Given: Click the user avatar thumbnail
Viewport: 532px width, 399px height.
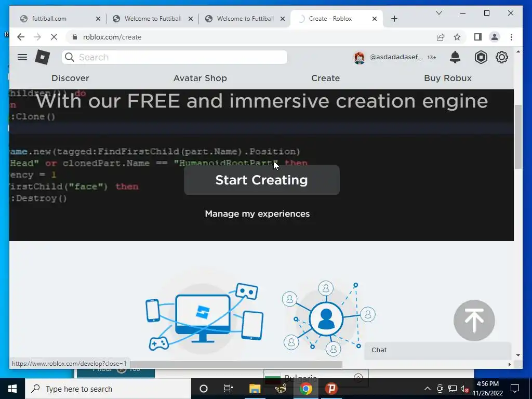Looking at the screenshot, I should 360,57.
